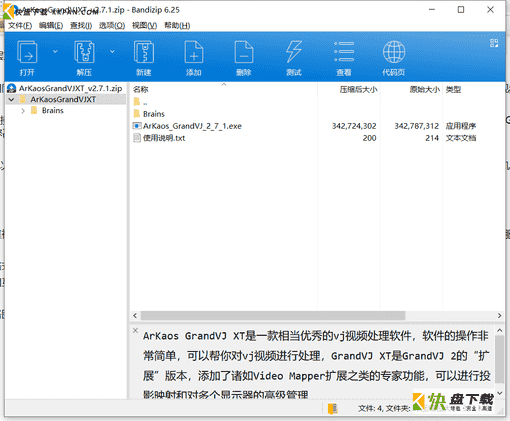Click the compressed size 200 cell

tap(370, 138)
